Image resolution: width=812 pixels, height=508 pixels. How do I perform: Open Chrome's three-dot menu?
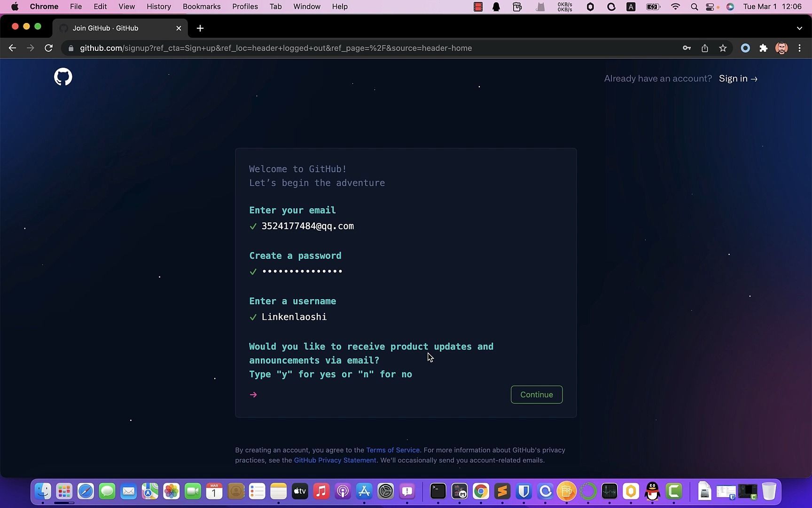pyautogui.click(x=799, y=48)
